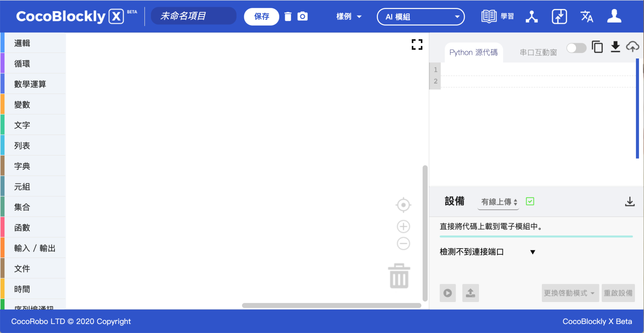Open the 列表 block category
The width and height of the screenshot is (644, 333).
pyautogui.click(x=34, y=146)
